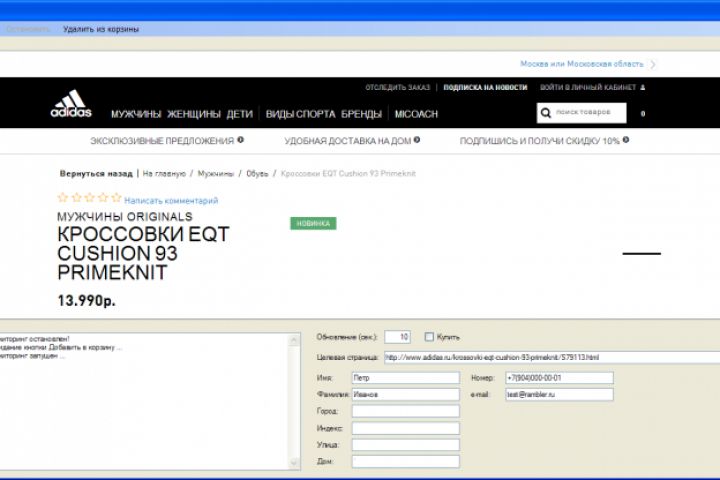Click Москва или Московская область link
The height and width of the screenshot is (480, 720).
pyautogui.click(x=582, y=64)
